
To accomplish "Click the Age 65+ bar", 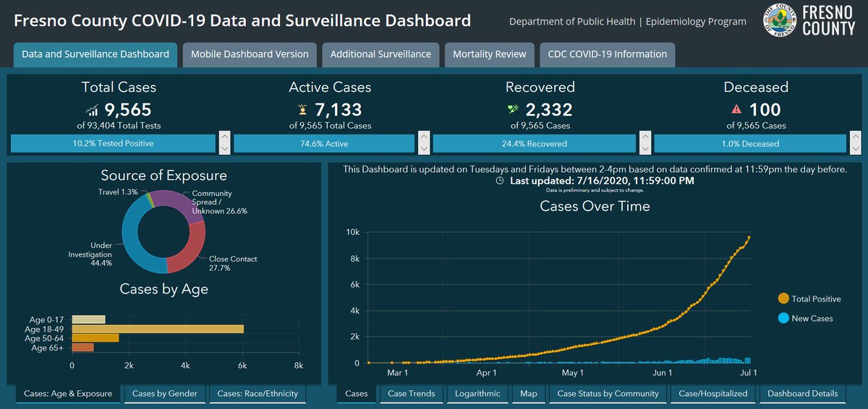I will [x=83, y=348].
